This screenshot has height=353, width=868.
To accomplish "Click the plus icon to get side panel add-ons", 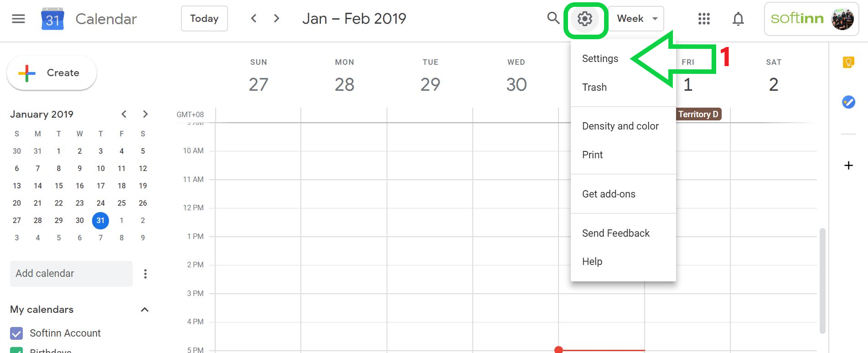I will (848, 165).
